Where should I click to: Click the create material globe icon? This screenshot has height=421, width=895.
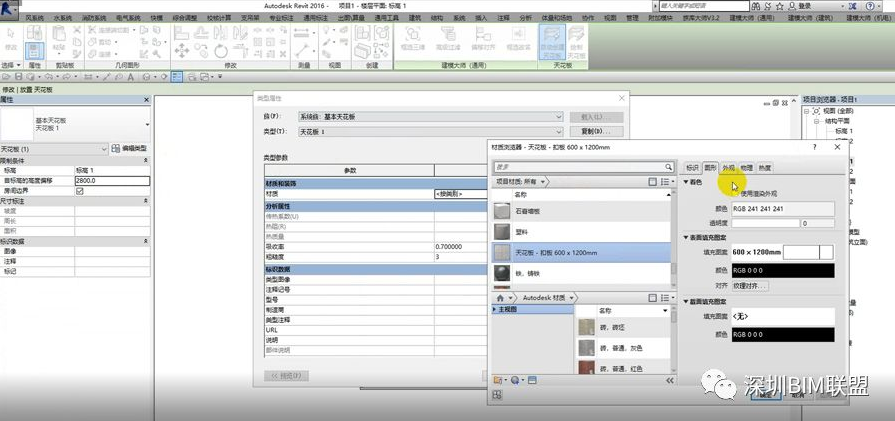click(515, 380)
